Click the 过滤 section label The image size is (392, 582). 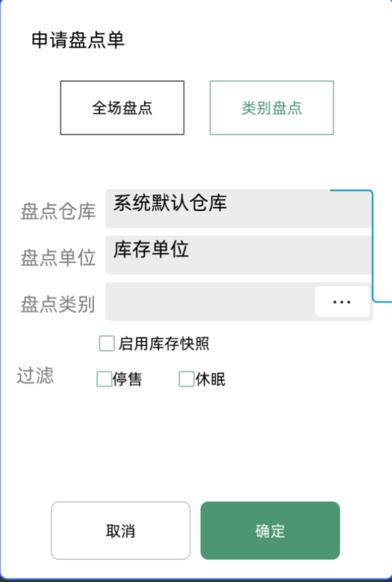[35, 375]
